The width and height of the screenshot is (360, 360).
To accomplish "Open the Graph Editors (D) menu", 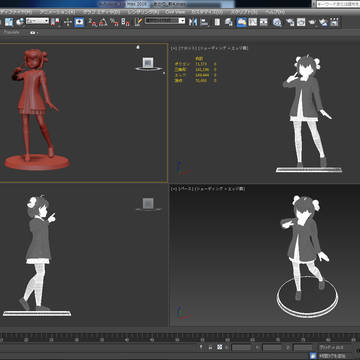I will pyautogui.click(x=101, y=12).
